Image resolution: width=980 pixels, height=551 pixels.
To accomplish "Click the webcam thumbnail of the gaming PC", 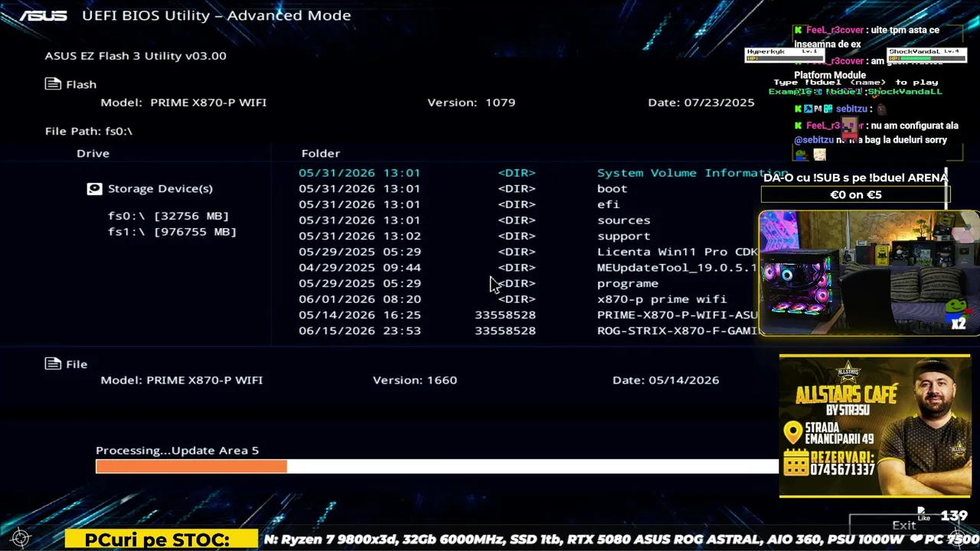I will [x=869, y=273].
